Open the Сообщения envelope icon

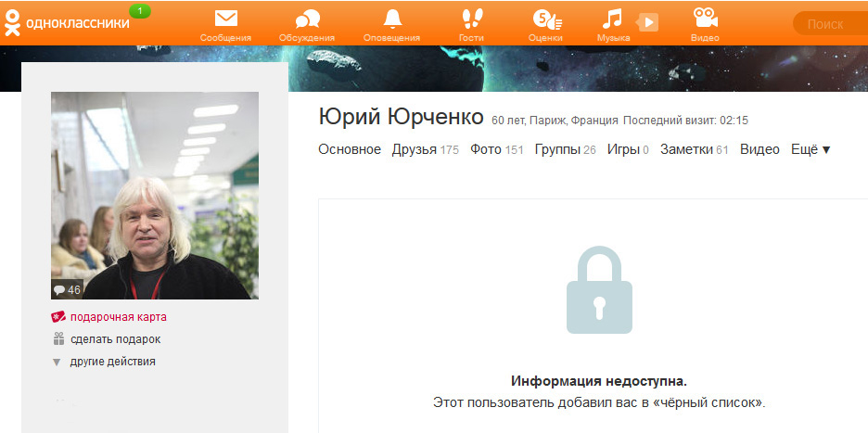(226, 19)
